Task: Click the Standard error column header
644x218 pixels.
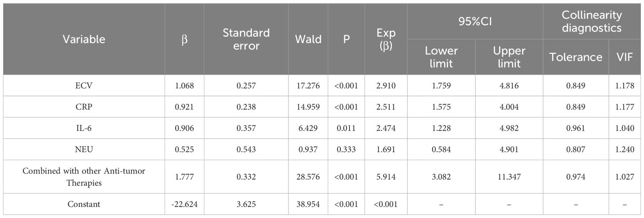Action: 246,39
